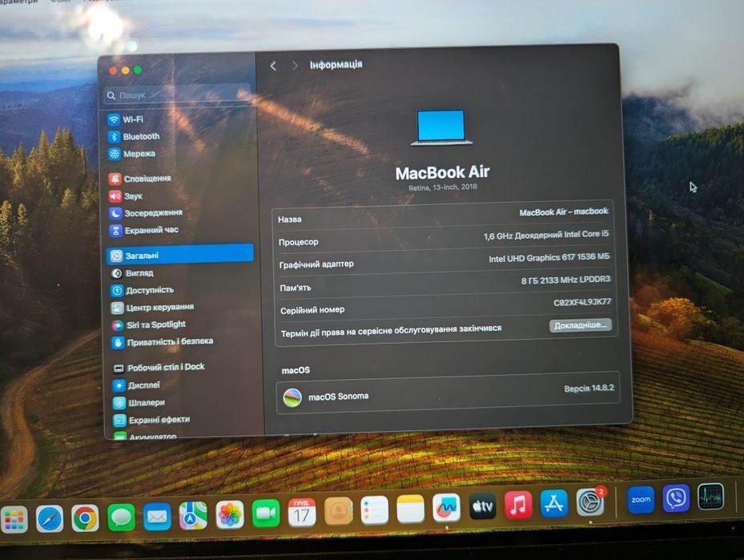Viewport: 744px width, 560px height.
Task: Open Contacts from the Dock
Action: click(x=338, y=512)
